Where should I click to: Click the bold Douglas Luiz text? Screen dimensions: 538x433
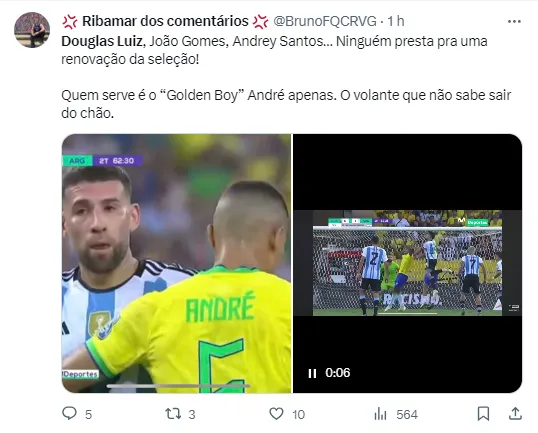[102, 41]
